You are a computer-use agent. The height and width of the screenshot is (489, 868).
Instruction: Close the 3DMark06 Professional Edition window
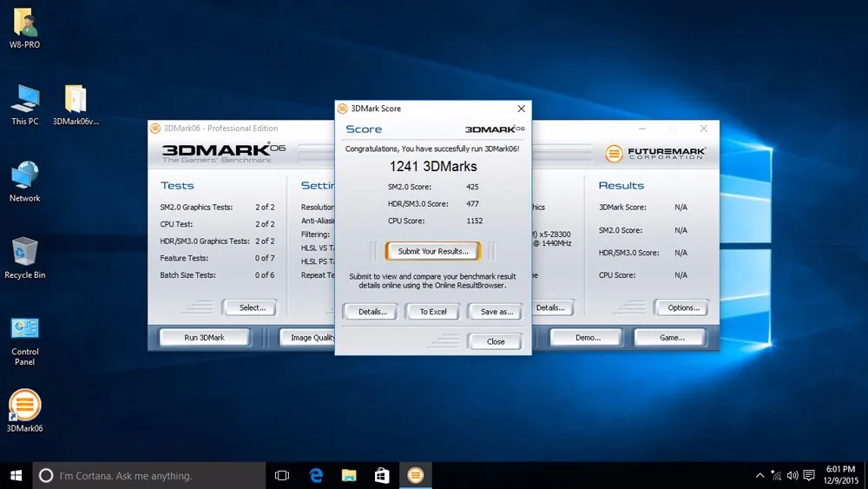[x=704, y=129]
